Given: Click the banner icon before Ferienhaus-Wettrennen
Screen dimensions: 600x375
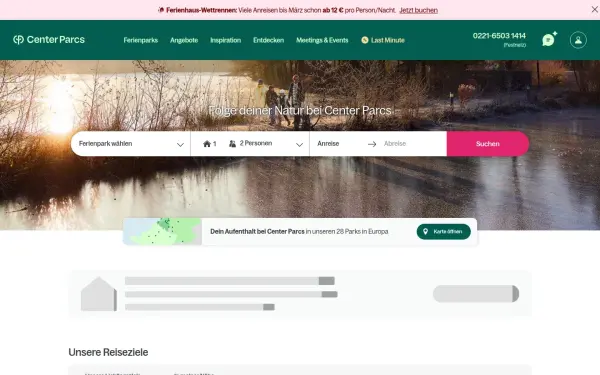Looking at the screenshot, I should 161,10.
